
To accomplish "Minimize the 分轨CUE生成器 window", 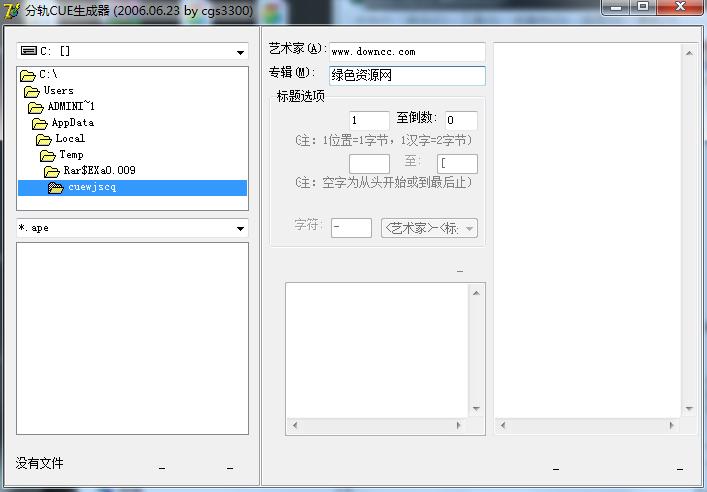I will (615, 7).
